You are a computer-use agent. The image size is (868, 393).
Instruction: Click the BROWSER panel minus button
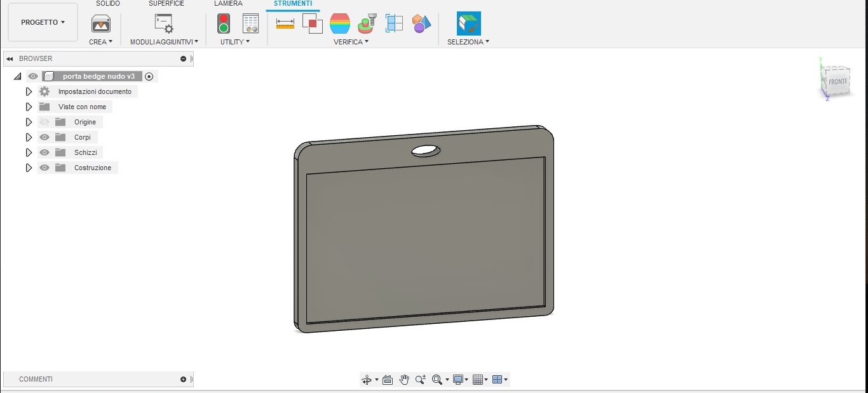click(x=183, y=58)
